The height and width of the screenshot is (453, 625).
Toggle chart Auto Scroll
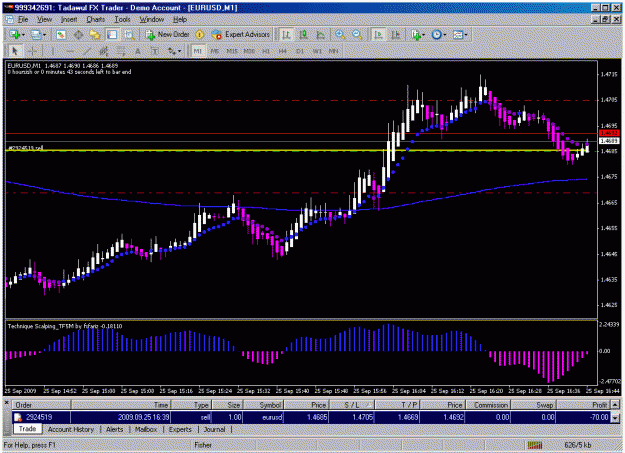pos(378,35)
